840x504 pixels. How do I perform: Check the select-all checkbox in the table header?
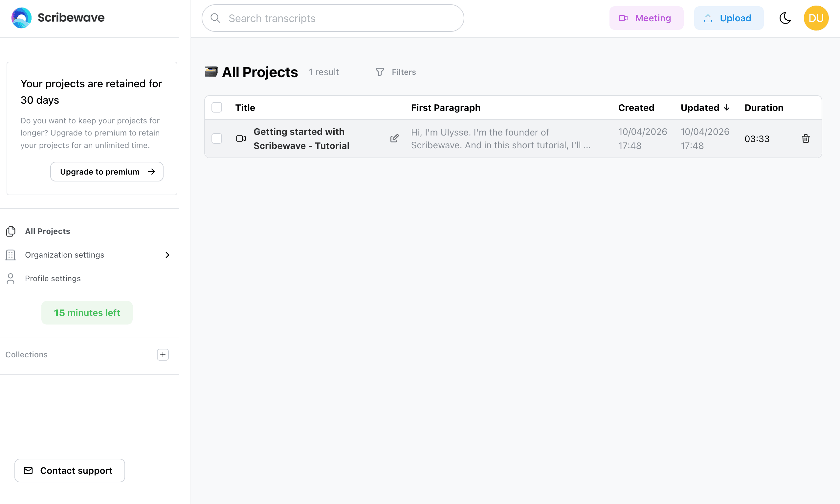point(216,107)
